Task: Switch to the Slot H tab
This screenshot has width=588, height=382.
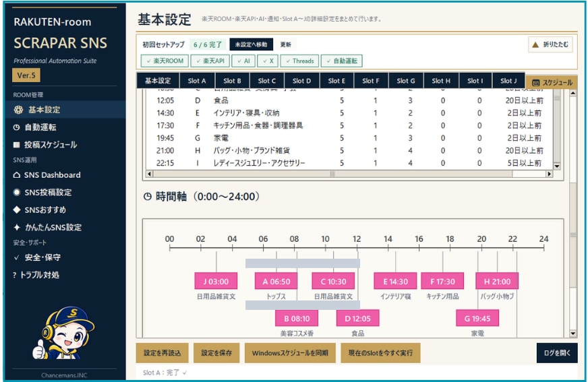Action: point(441,81)
